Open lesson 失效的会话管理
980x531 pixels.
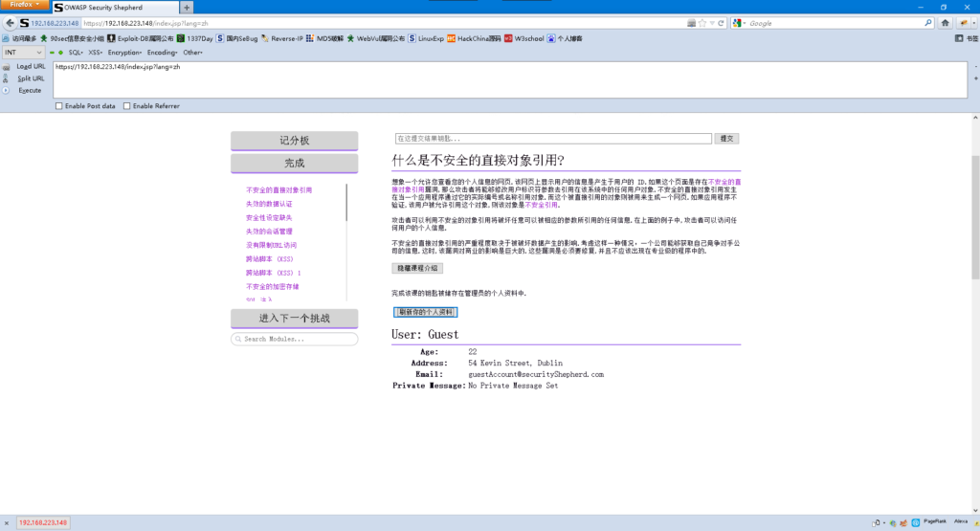[269, 232]
